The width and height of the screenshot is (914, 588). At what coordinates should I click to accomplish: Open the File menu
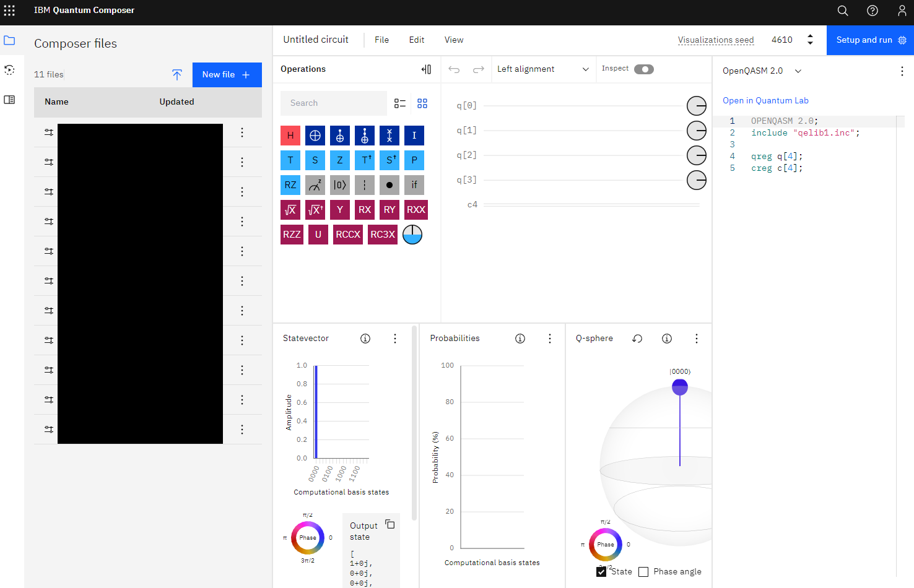[382, 40]
